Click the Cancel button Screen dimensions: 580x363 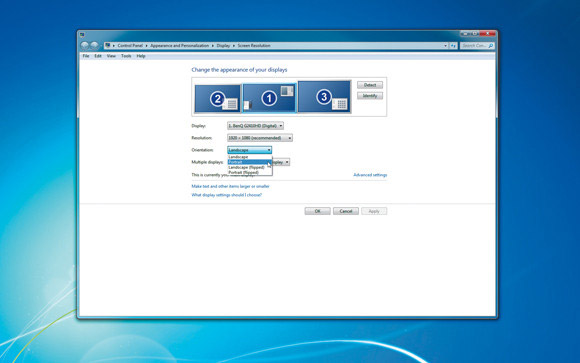coord(346,211)
